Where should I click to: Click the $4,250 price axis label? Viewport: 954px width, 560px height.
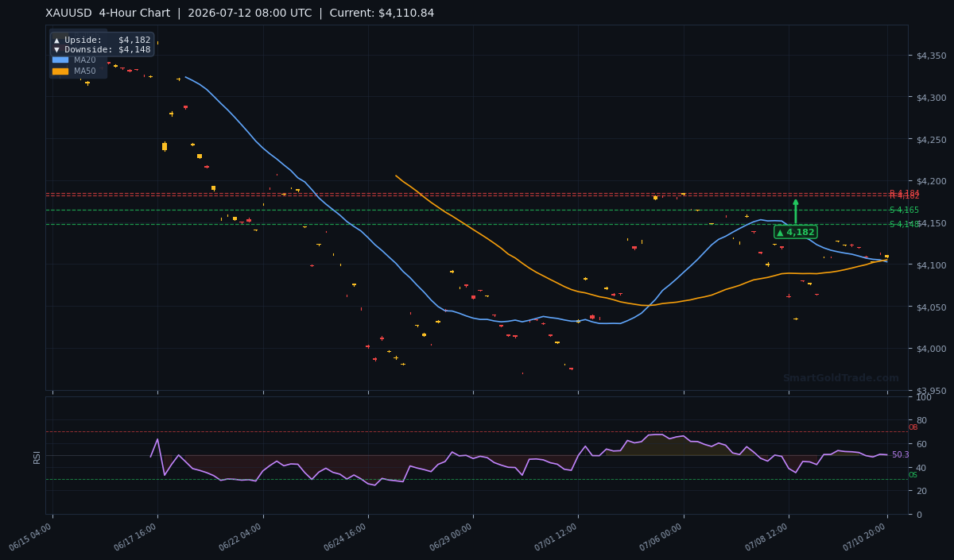pos(931,139)
